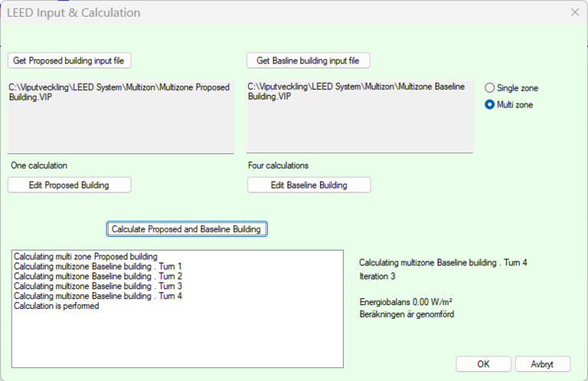Screen dimensions: 588x381
Task: Click Get Basline building input file button
Action: [x=308, y=61]
